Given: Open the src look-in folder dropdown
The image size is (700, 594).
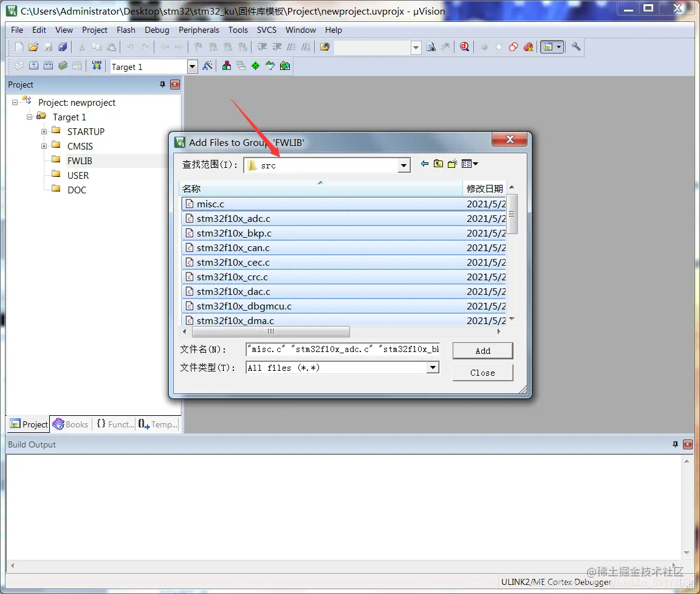Looking at the screenshot, I should [403, 165].
